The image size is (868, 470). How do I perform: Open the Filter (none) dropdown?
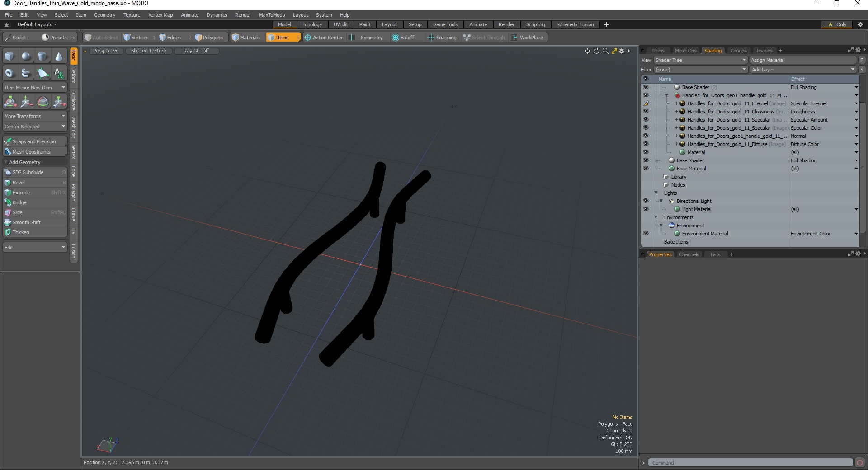tap(700, 70)
